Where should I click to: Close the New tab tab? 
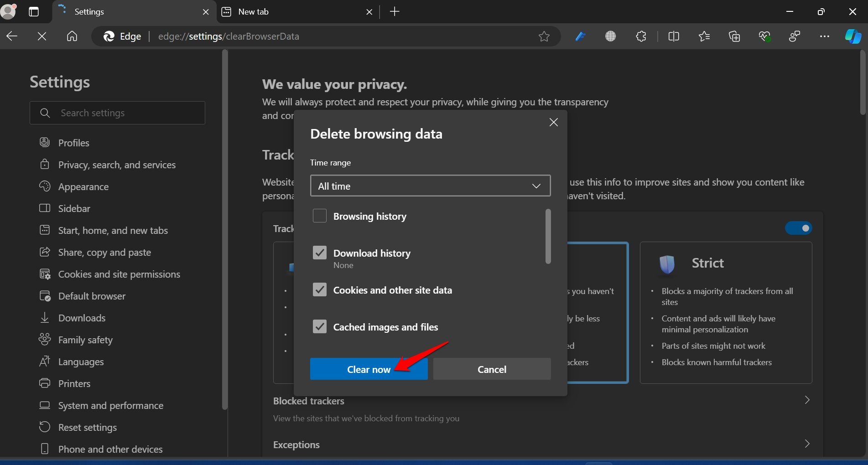(x=369, y=12)
